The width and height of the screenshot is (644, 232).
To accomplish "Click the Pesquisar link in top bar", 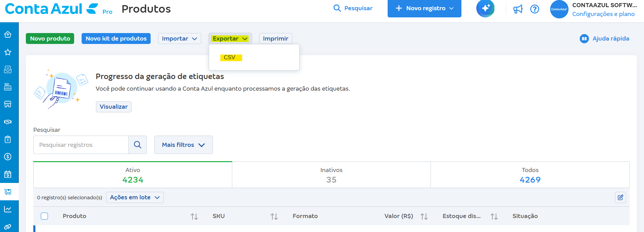I will 353,8.
